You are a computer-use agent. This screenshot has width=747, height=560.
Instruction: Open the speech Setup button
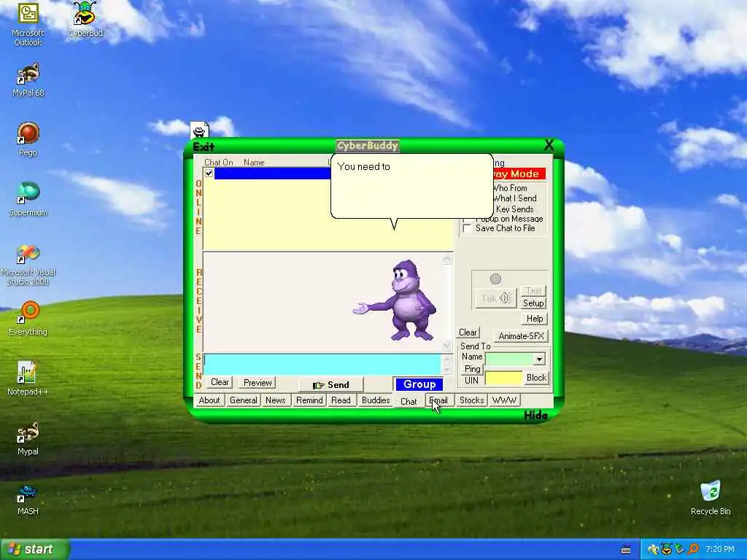point(533,303)
